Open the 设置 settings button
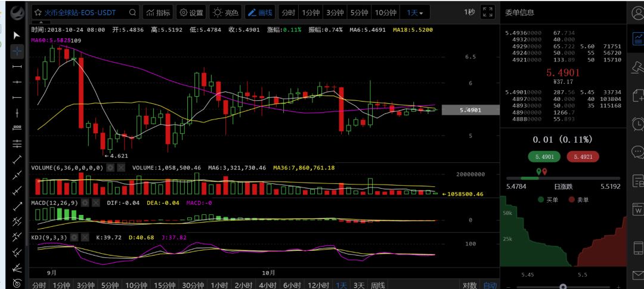The width and height of the screenshot is (644, 289). click(x=191, y=13)
